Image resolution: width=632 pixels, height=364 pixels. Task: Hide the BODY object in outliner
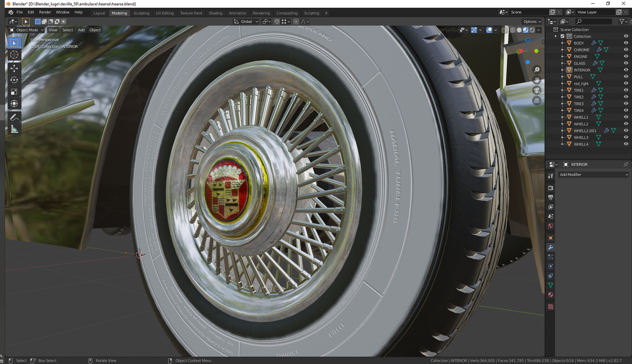(x=626, y=43)
